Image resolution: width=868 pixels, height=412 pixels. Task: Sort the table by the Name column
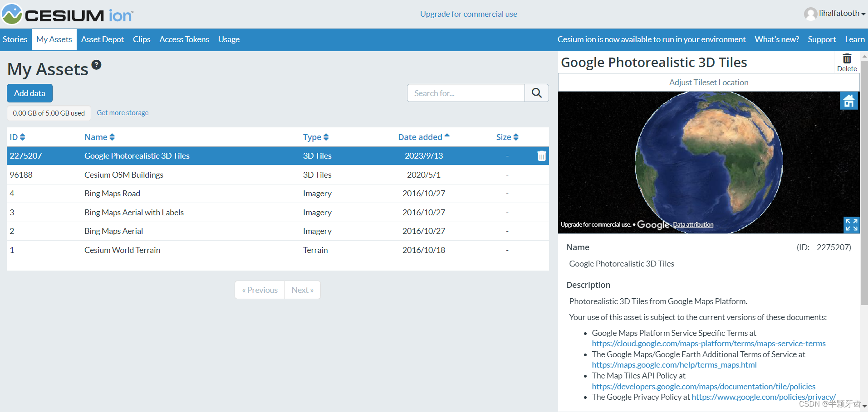point(100,137)
